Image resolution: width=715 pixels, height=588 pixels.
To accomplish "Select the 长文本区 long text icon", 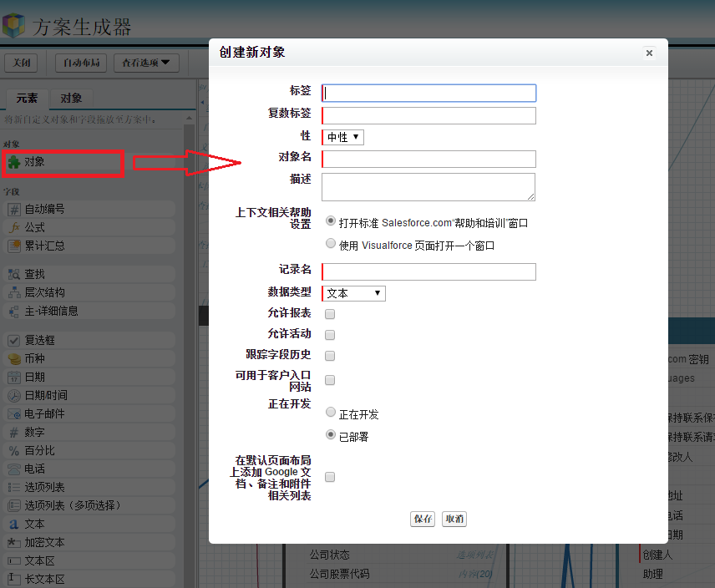I will 14,580.
